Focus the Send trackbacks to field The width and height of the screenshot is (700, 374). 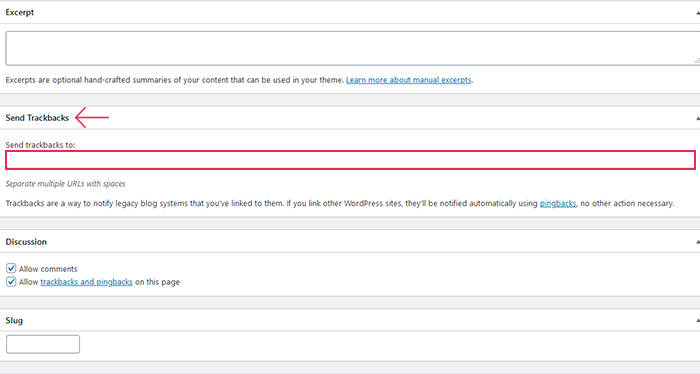click(x=350, y=160)
